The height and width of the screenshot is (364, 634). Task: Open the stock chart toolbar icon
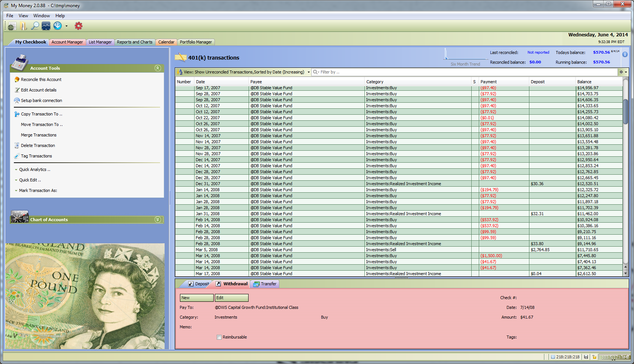tap(46, 26)
